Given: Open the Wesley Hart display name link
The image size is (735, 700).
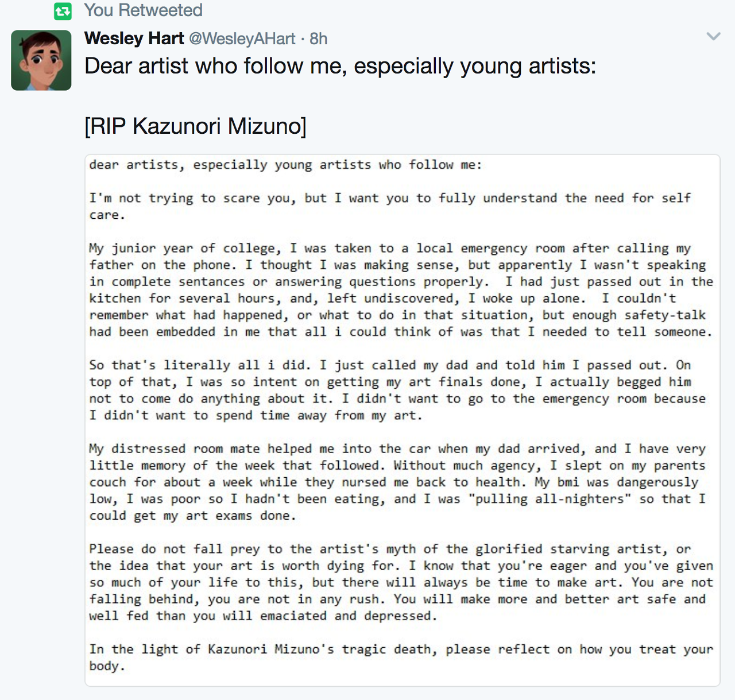Looking at the screenshot, I should click(x=134, y=38).
